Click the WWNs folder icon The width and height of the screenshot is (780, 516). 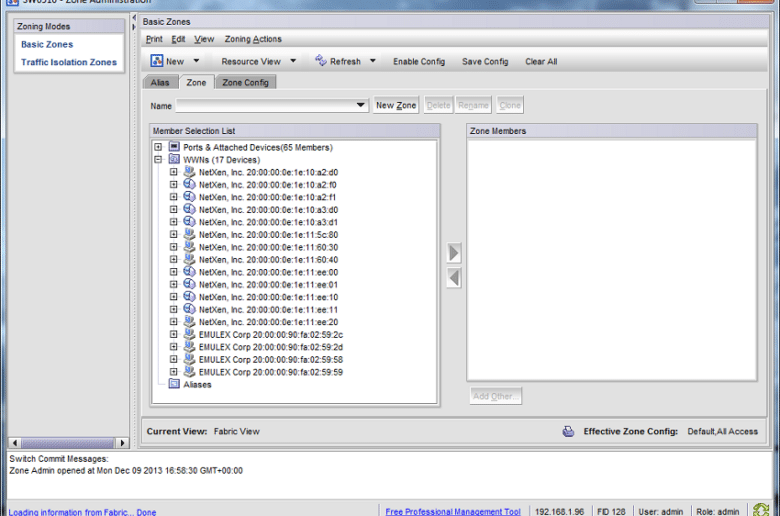pyautogui.click(x=174, y=159)
